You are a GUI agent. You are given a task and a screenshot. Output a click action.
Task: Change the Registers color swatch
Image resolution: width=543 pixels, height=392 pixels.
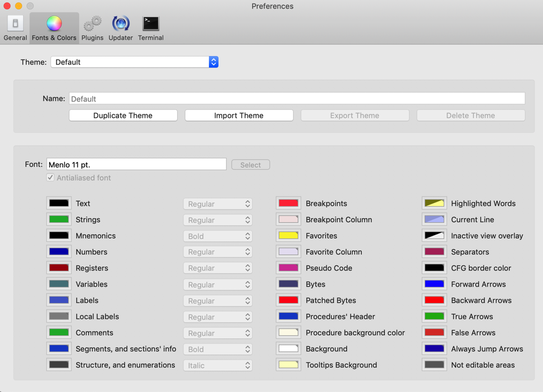click(x=59, y=268)
